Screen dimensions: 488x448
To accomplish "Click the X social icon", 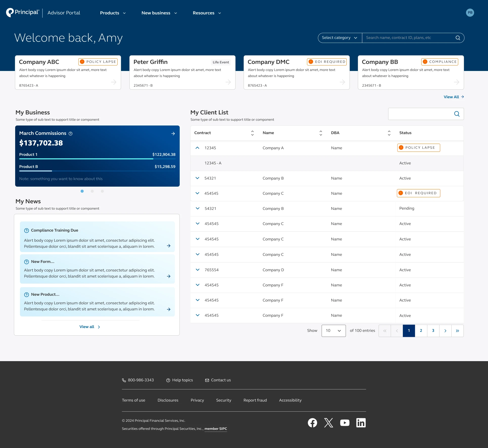I will pos(329,422).
